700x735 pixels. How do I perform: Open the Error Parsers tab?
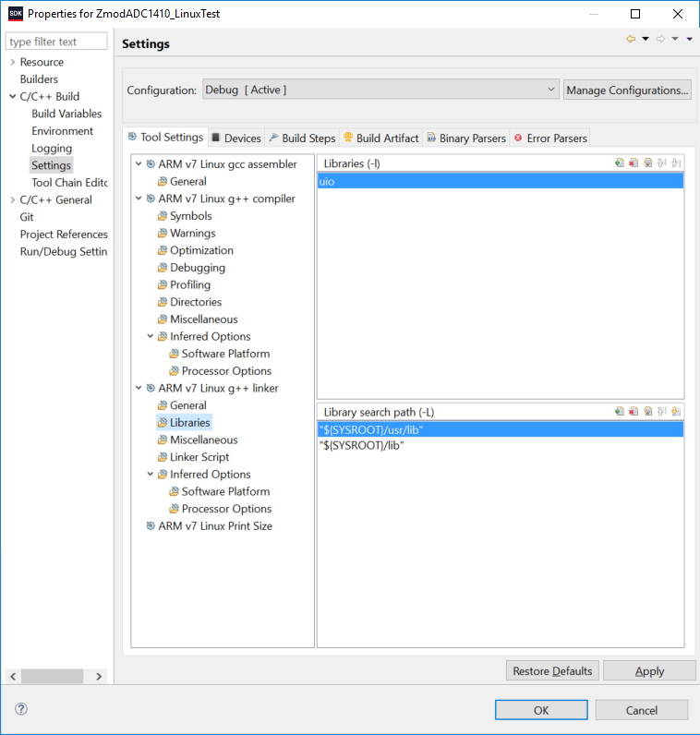point(550,138)
